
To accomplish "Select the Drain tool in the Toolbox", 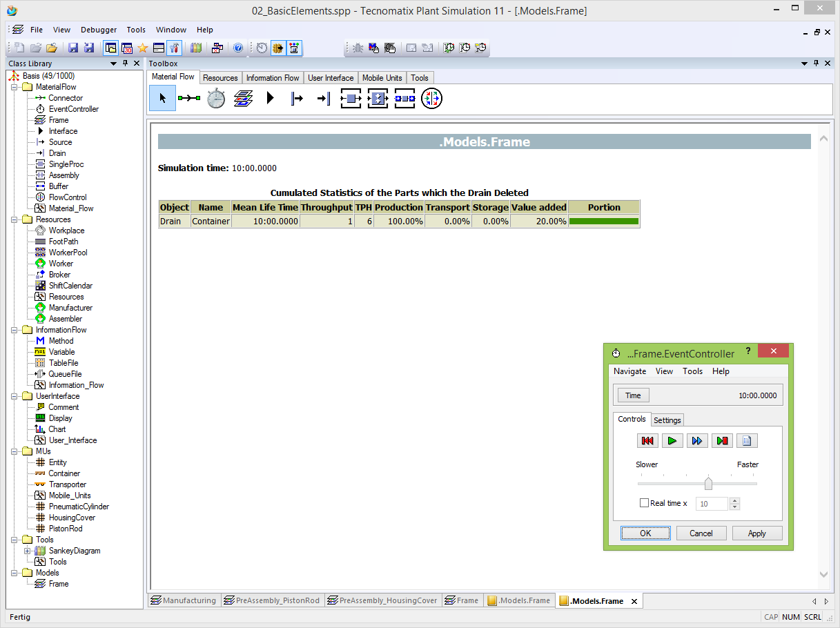I will [324, 99].
